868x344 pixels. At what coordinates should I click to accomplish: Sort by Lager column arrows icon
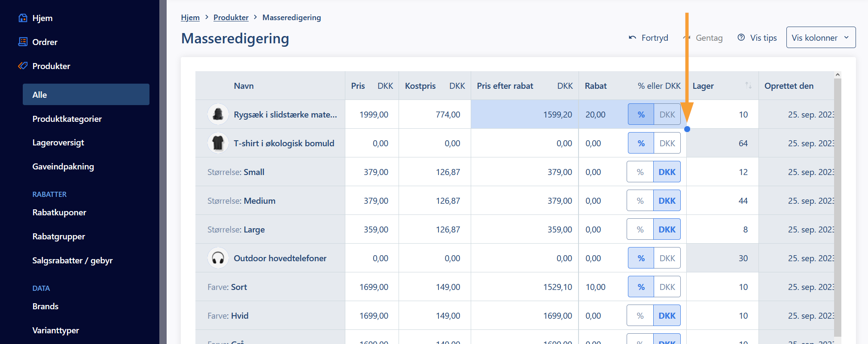coord(748,85)
